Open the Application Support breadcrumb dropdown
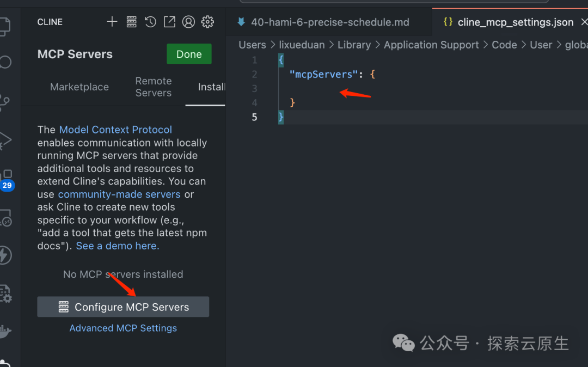Viewport: 588px width, 367px height. point(431,45)
